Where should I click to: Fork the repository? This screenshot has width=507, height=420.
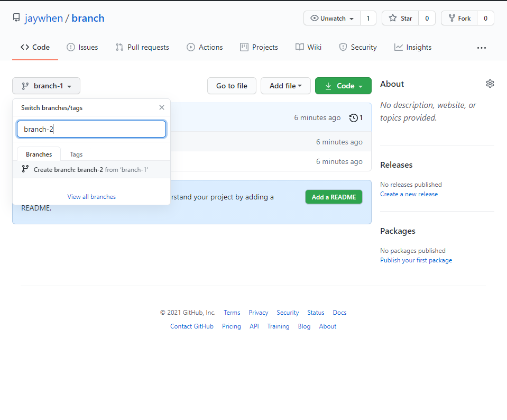pyautogui.click(x=459, y=19)
